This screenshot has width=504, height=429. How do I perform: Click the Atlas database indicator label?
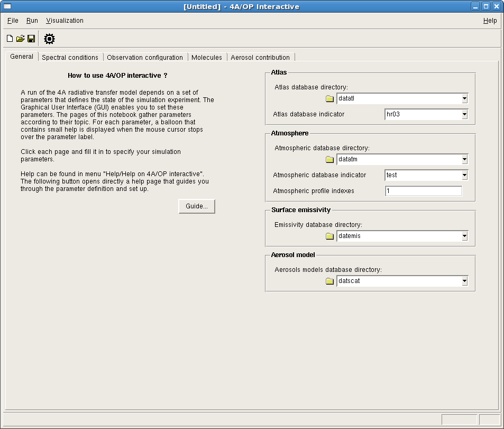tap(308, 114)
